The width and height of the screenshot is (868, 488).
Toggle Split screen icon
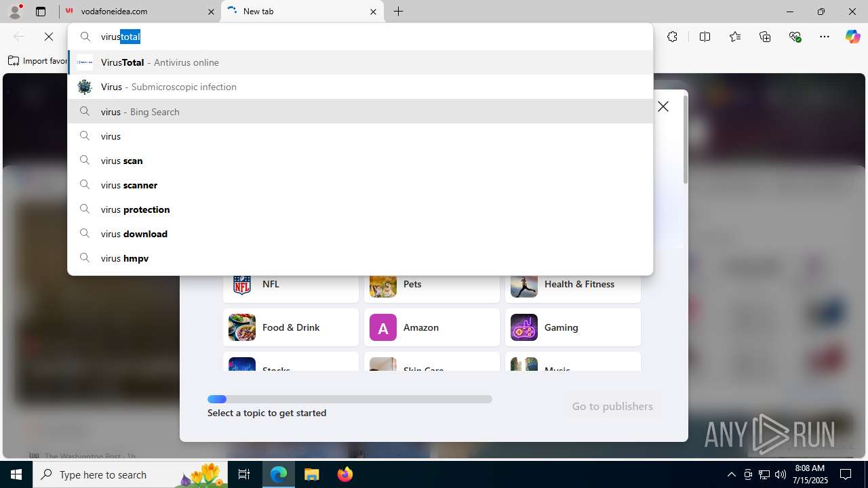coord(705,37)
